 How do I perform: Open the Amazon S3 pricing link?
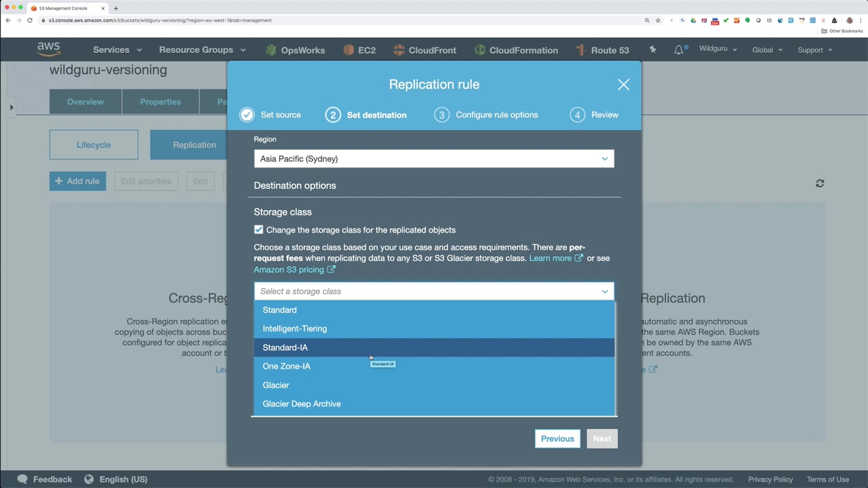(x=294, y=270)
